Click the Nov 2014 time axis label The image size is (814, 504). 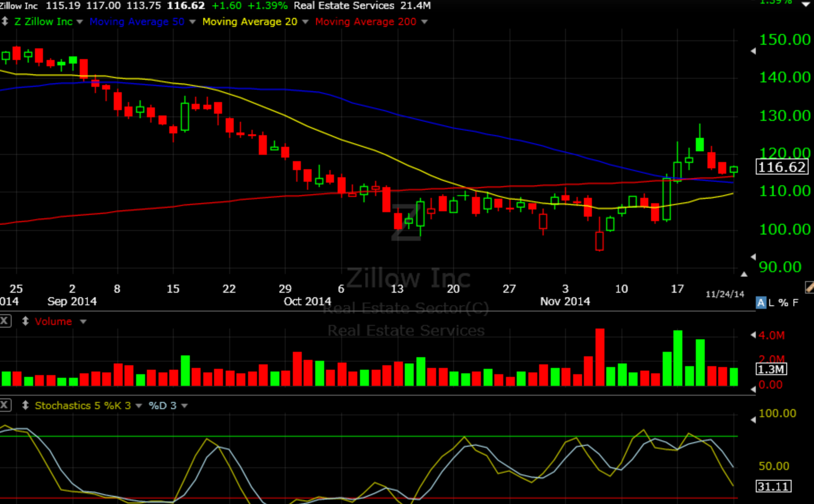point(565,301)
